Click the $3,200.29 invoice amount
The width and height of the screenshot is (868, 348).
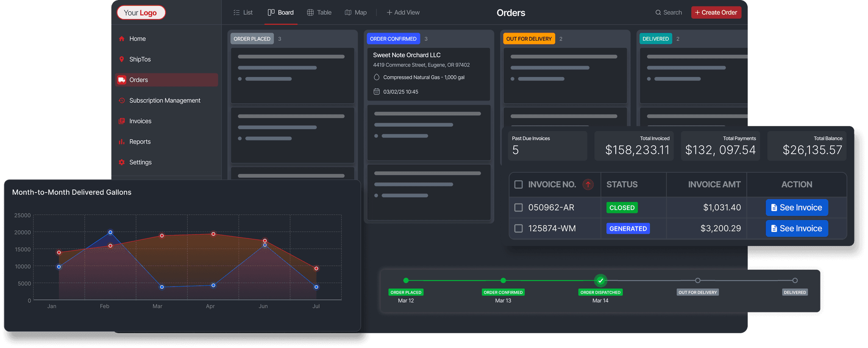pyautogui.click(x=721, y=228)
